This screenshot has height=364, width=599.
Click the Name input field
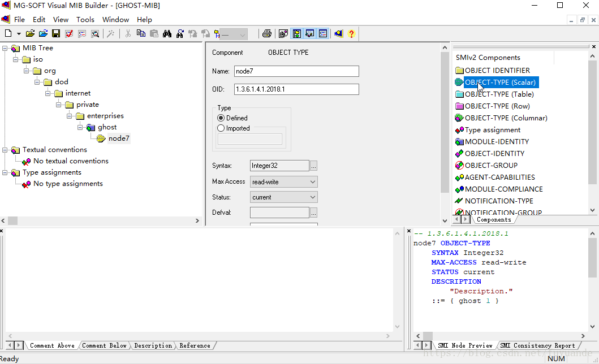point(296,71)
